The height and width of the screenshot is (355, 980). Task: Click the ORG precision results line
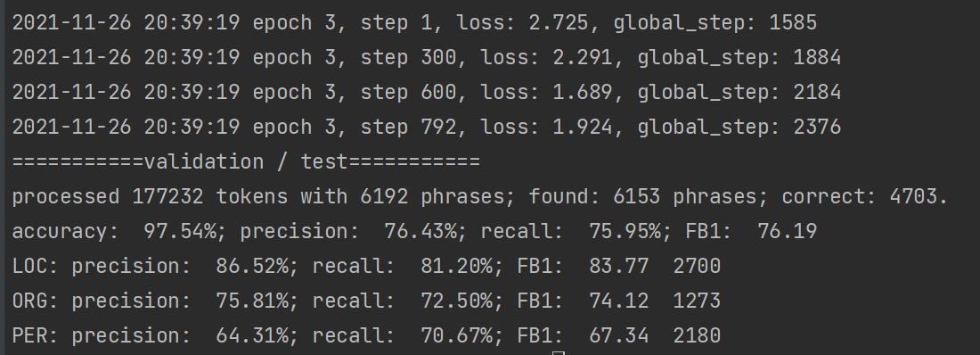(x=366, y=301)
